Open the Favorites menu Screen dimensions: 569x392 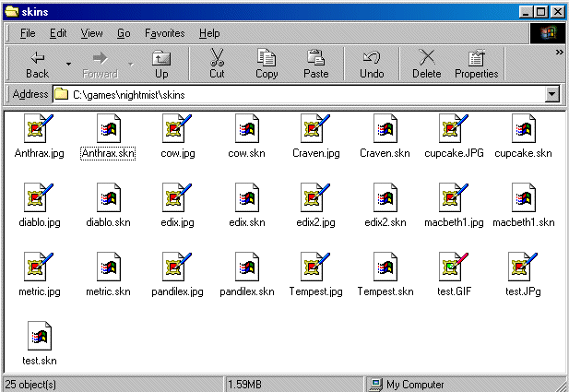(164, 33)
